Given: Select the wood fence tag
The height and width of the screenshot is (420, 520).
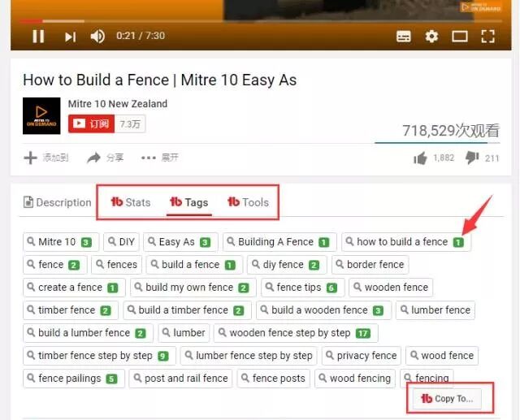Looking at the screenshot, I should tap(442, 356).
